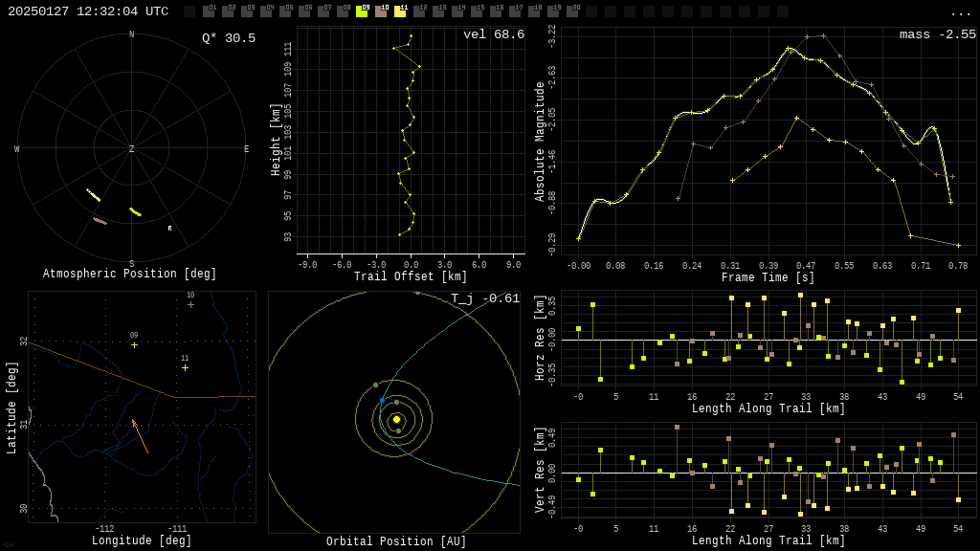The image size is (980, 551).
Task: Click the UTC timestamp at top left
Action: click(88, 11)
